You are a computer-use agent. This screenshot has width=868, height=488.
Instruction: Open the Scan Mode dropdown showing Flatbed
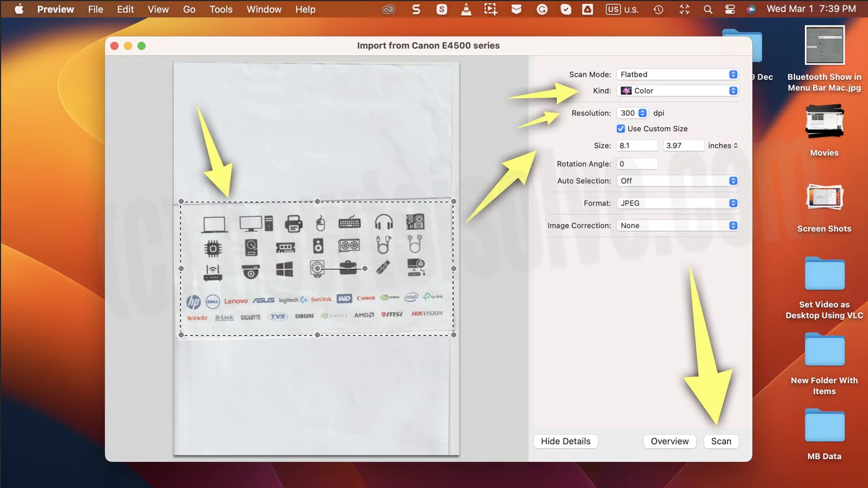678,74
